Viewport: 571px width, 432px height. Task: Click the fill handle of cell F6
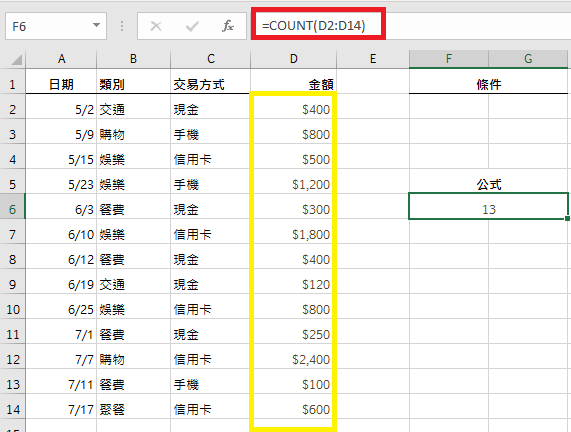click(x=567, y=219)
